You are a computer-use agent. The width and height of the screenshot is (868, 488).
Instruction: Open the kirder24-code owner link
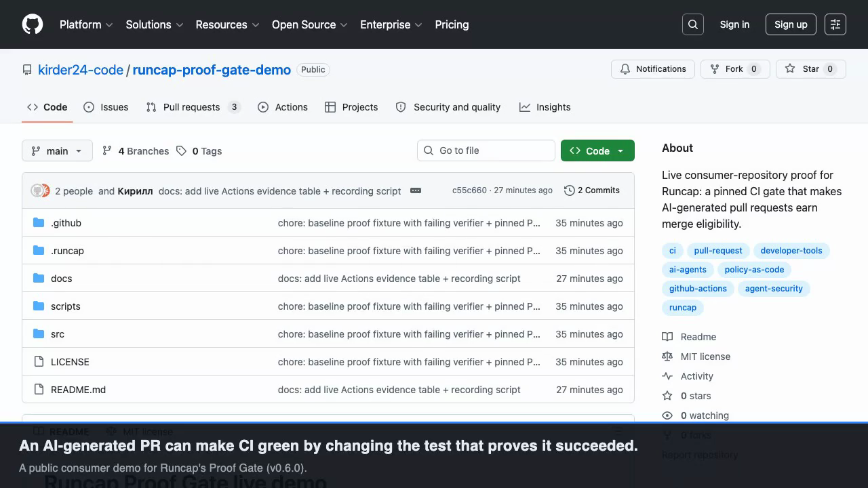81,70
